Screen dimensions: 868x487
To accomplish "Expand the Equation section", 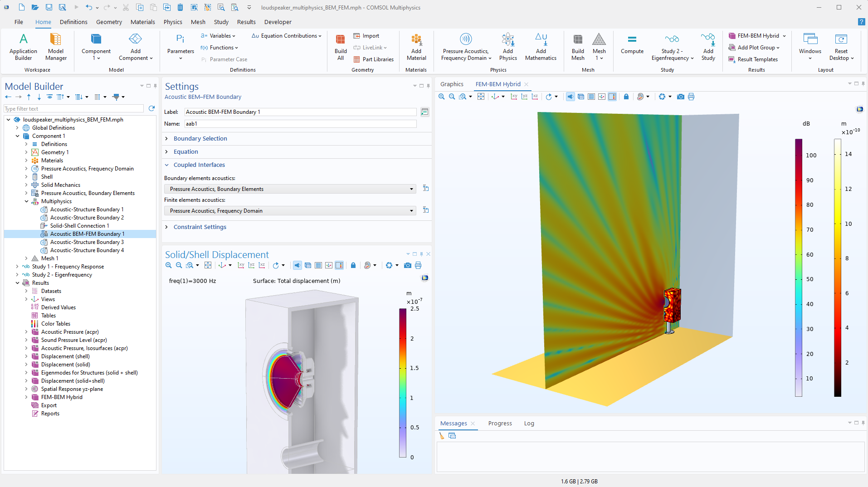I will pyautogui.click(x=185, y=152).
